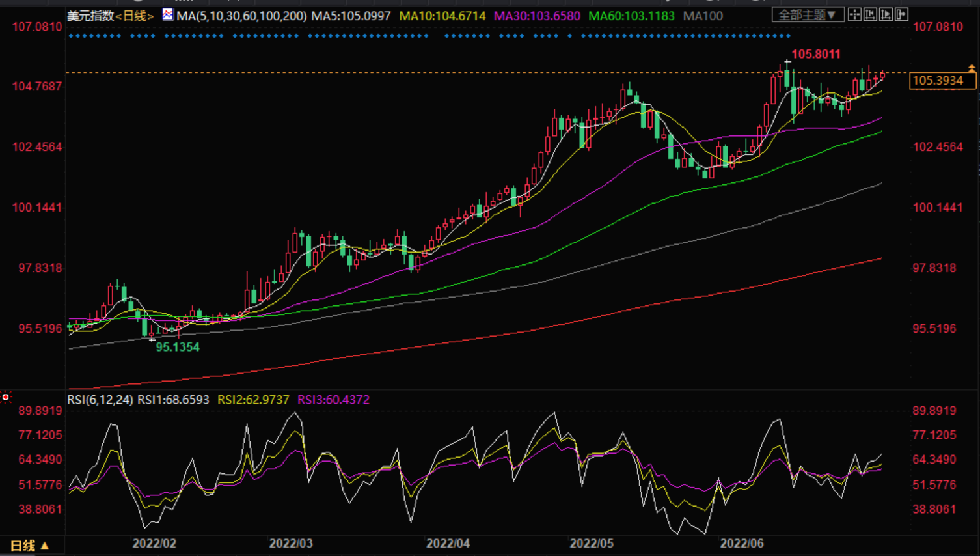Click the 2022/05 date on time axis
The image size is (980, 556).
pos(591,543)
